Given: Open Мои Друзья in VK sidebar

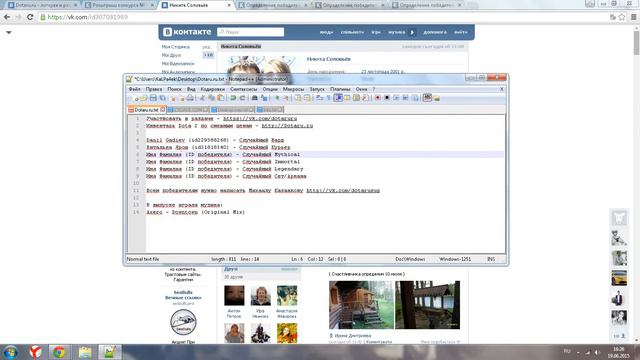Looking at the screenshot, I should click(171, 55).
